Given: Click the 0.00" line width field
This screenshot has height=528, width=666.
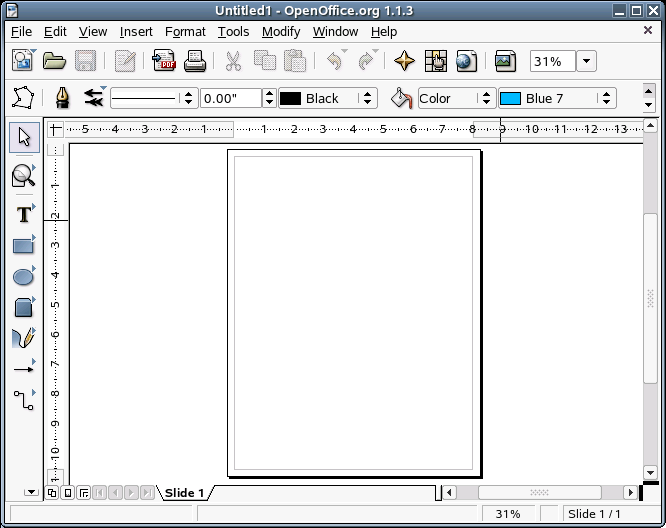Looking at the screenshot, I should 231,98.
